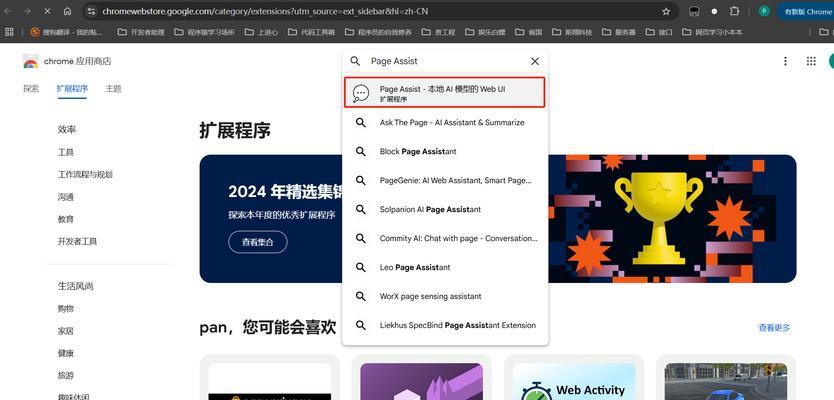Click the Chrome web store rainbow logo
The height and width of the screenshot is (400, 834).
(31, 62)
